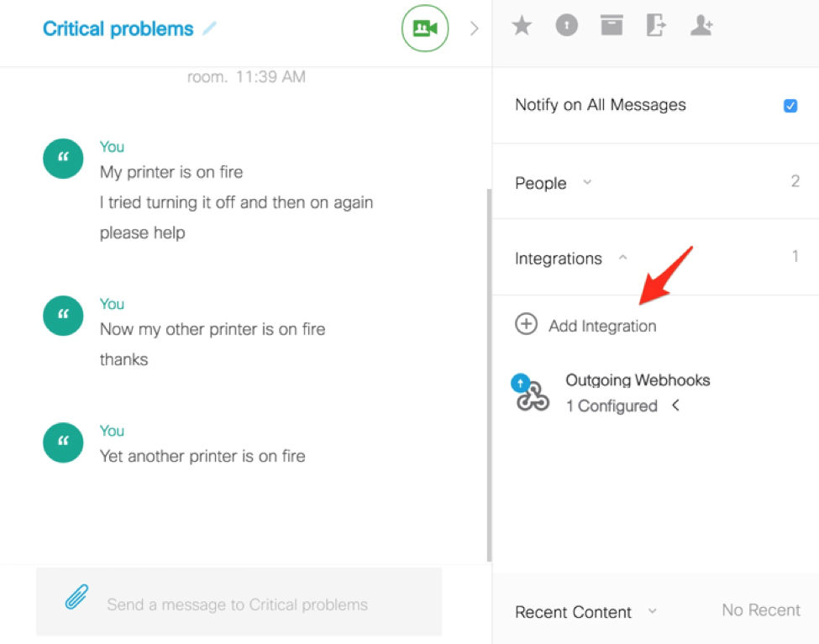This screenshot has height=644, width=819.
Task: Click the Add Integration link
Action: tap(602, 326)
